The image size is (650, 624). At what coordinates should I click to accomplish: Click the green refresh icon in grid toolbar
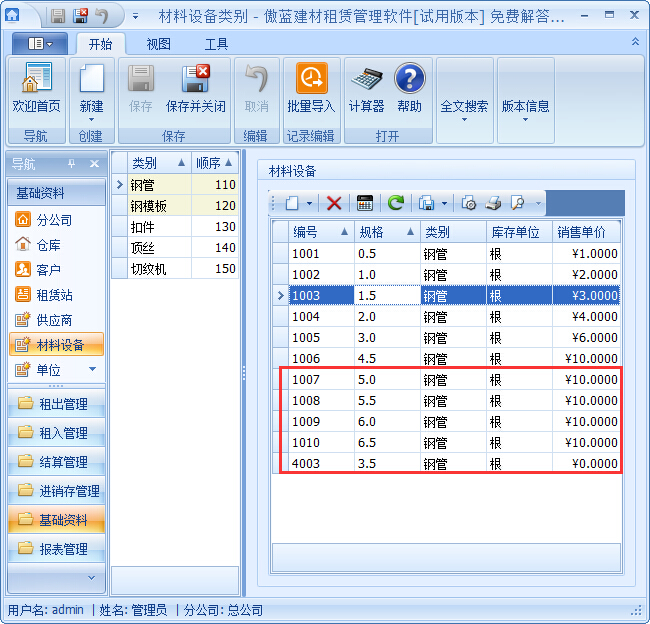pos(396,203)
